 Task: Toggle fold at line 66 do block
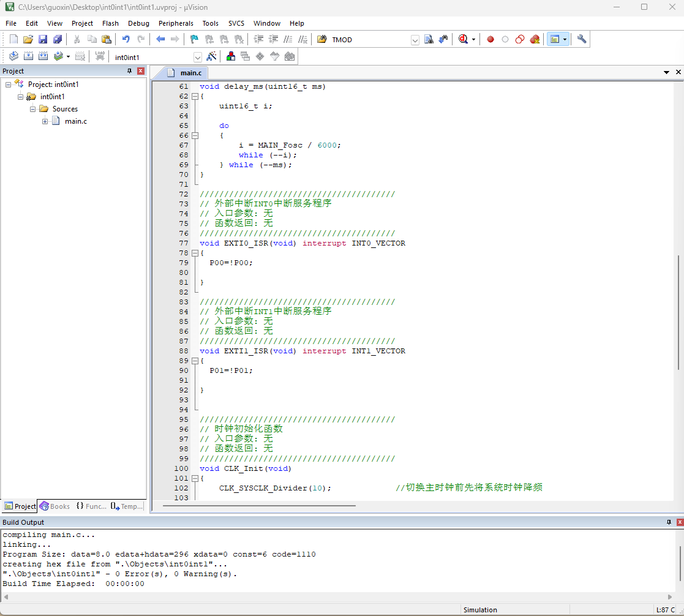pos(195,135)
